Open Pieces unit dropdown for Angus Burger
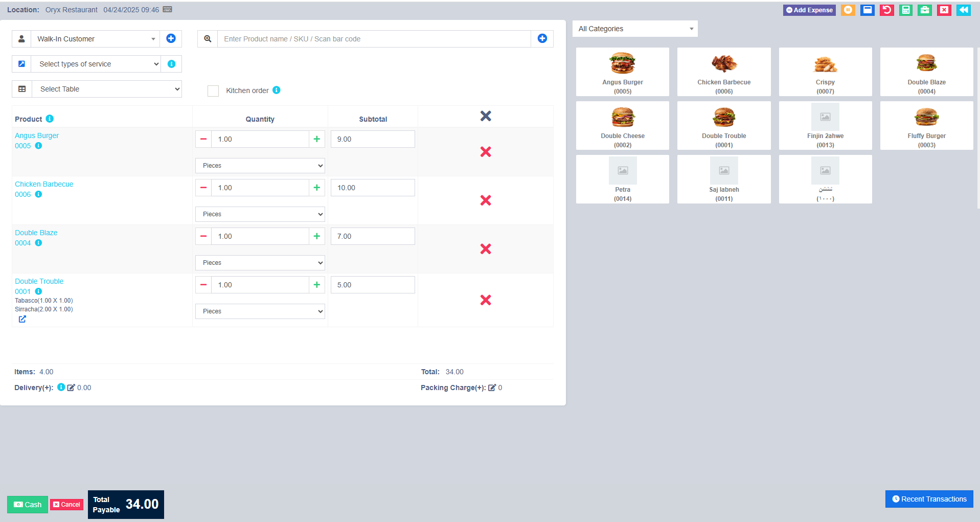Image resolution: width=980 pixels, height=522 pixels. (x=260, y=166)
